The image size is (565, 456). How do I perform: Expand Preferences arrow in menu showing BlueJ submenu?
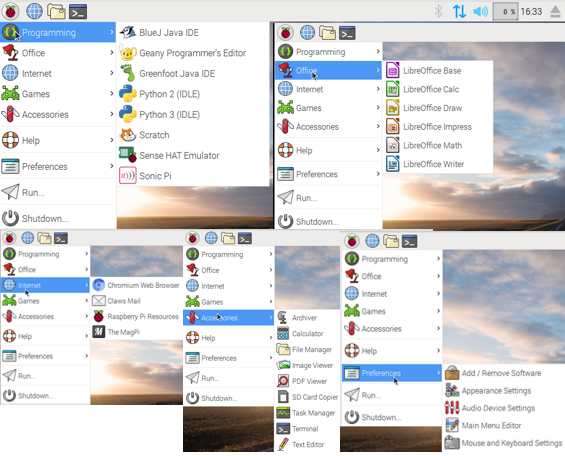pyautogui.click(x=112, y=166)
